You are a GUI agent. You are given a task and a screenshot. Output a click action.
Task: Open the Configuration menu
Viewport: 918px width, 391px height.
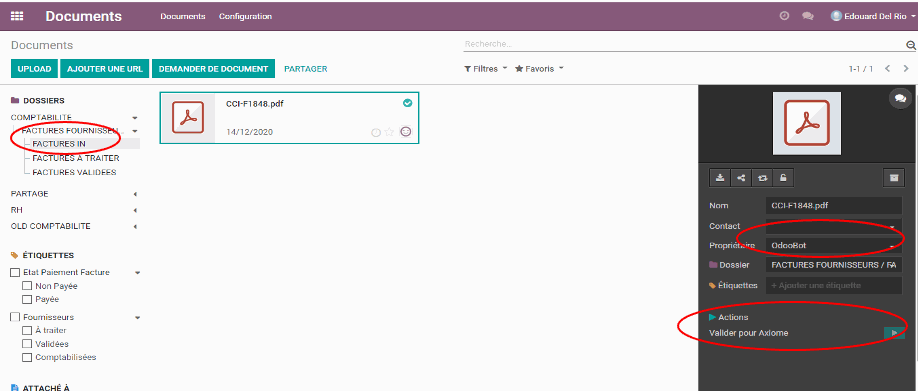pyautogui.click(x=245, y=16)
